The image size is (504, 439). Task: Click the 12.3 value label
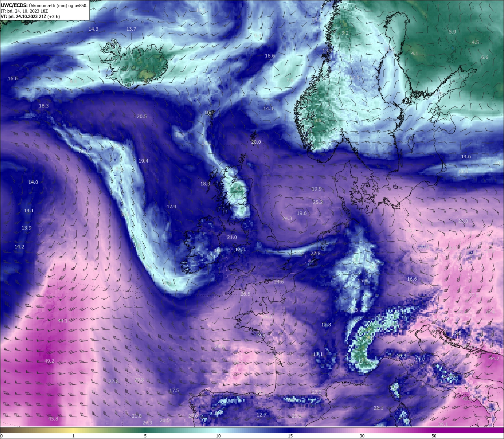click(240, 250)
